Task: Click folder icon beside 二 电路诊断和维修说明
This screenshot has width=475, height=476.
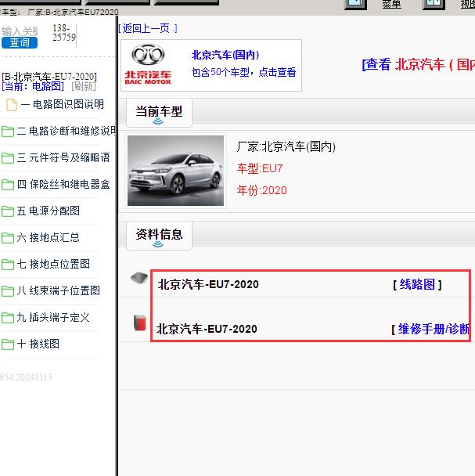Action: (8, 132)
